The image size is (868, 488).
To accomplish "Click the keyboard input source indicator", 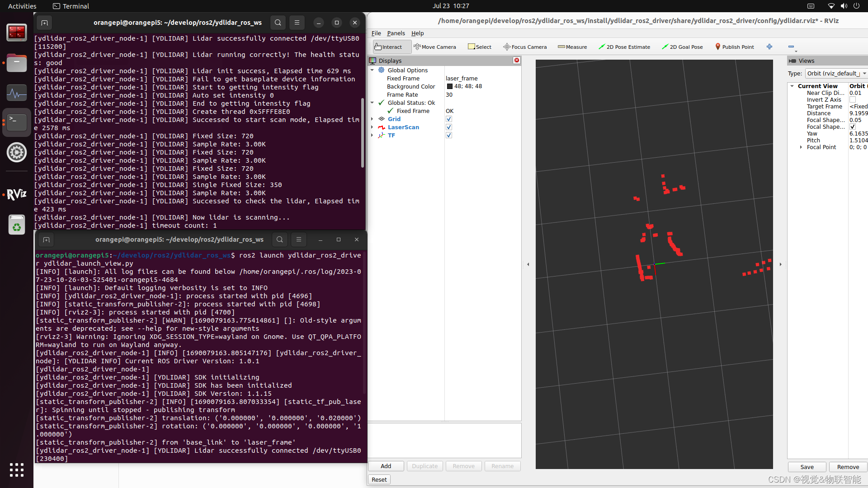I will (811, 6).
